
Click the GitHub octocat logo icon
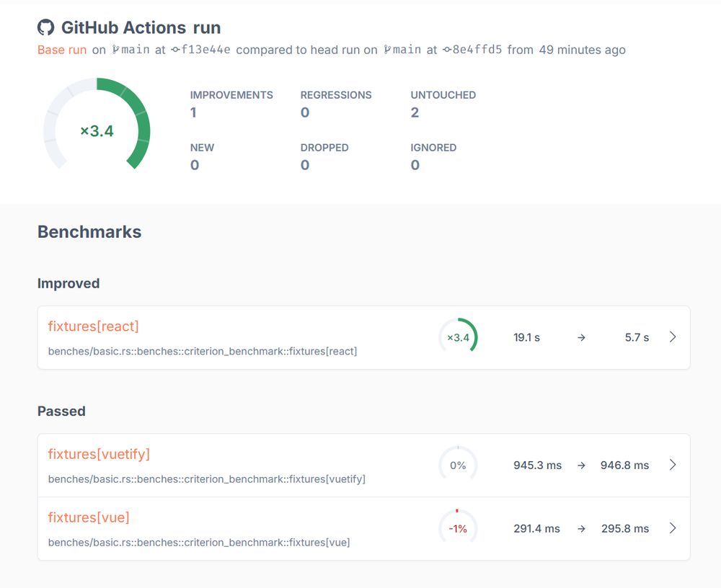click(x=45, y=27)
